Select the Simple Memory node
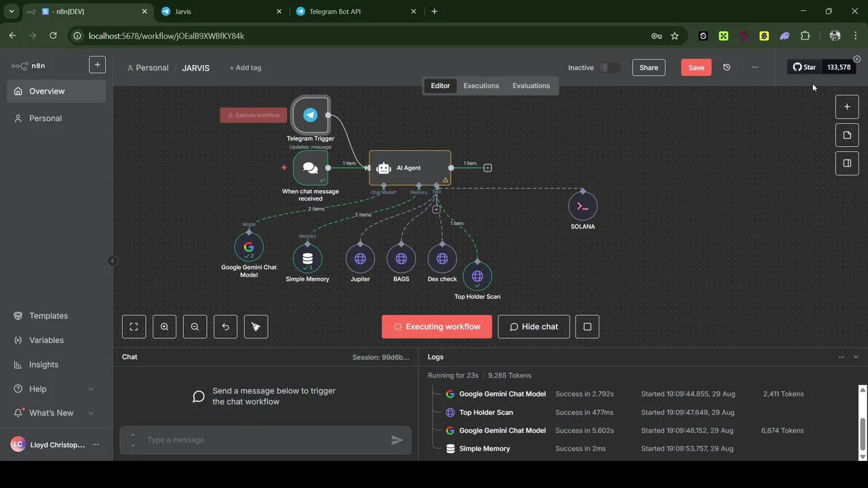Image resolution: width=868 pixels, height=488 pixels. click(307, 259)
